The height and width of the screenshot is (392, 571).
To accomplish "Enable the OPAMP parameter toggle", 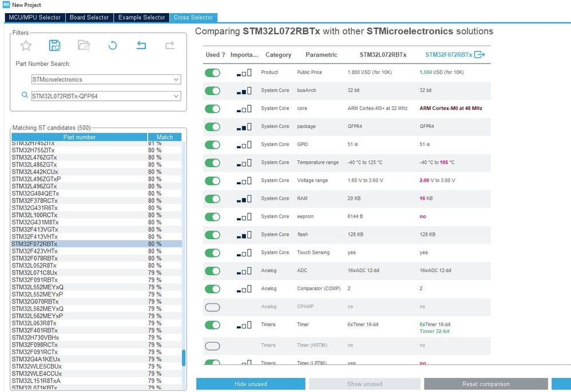I will tap(213, 307).
